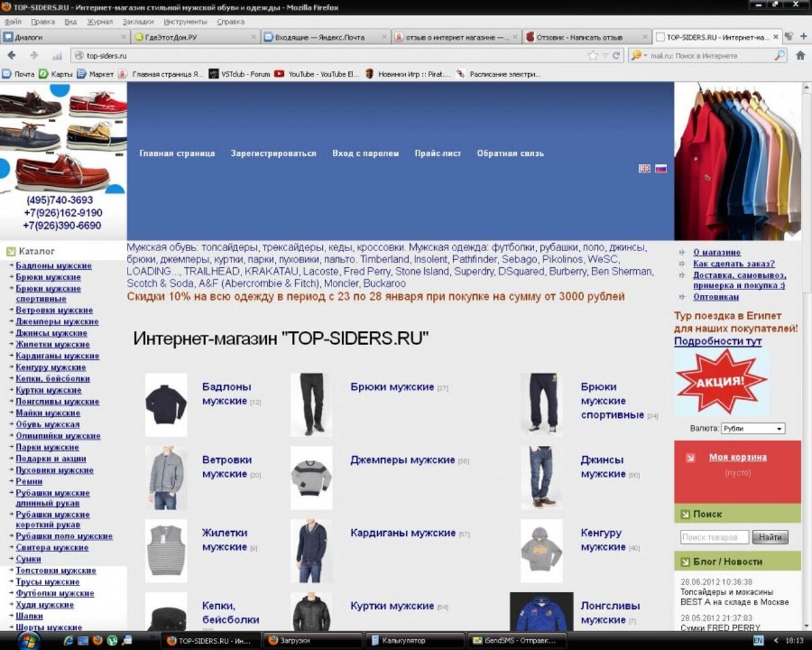This screenshot has height=650, width=812.
Task: Launch Internet Explorer from the quick launch
Action: tap(68, 641)
